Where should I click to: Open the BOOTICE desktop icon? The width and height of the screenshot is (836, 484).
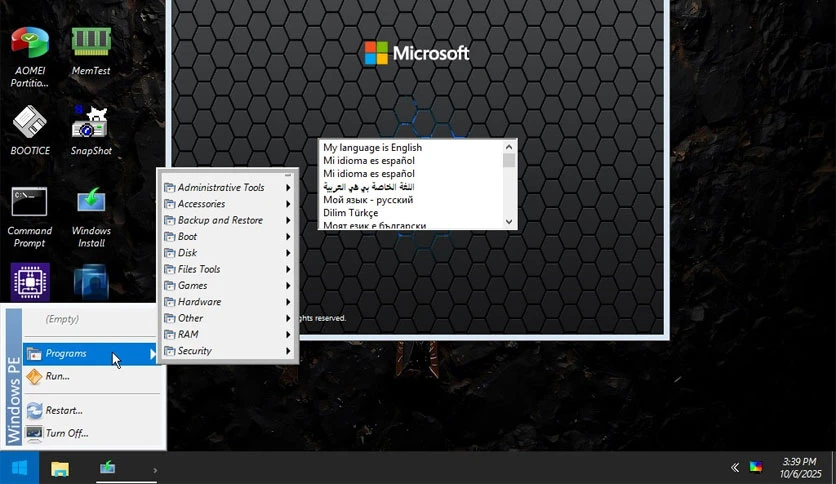[x=30, y=131]
